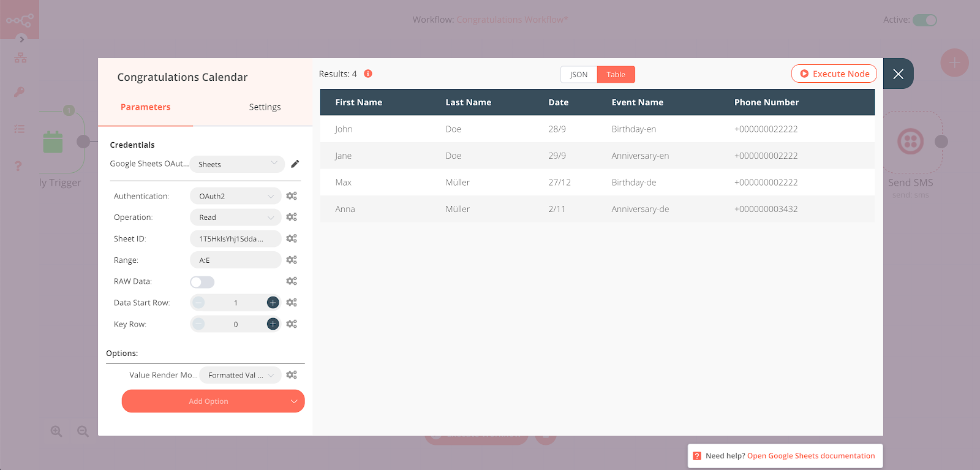The width and height of the screenshot is (980, 470).
Task: Open the Google Sheets credentials dropdown
Action: tap(237, 164)
